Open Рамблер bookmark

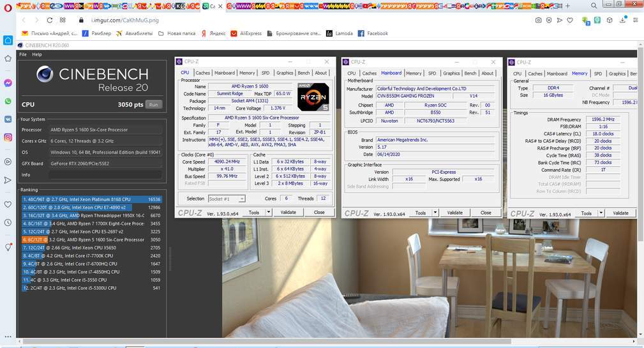click(x=96, y=33)
